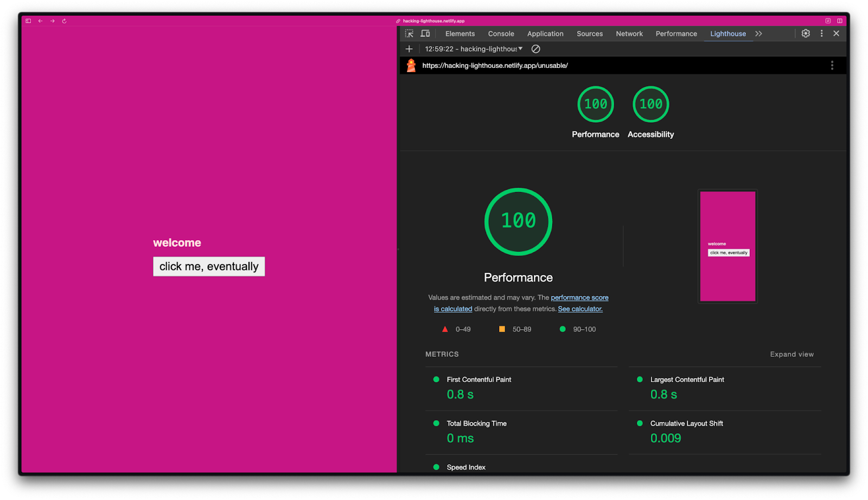Viewport: 868px width, 500px height.
Task: Switch to the Lighthouse tab
Action: pos(727,33)
